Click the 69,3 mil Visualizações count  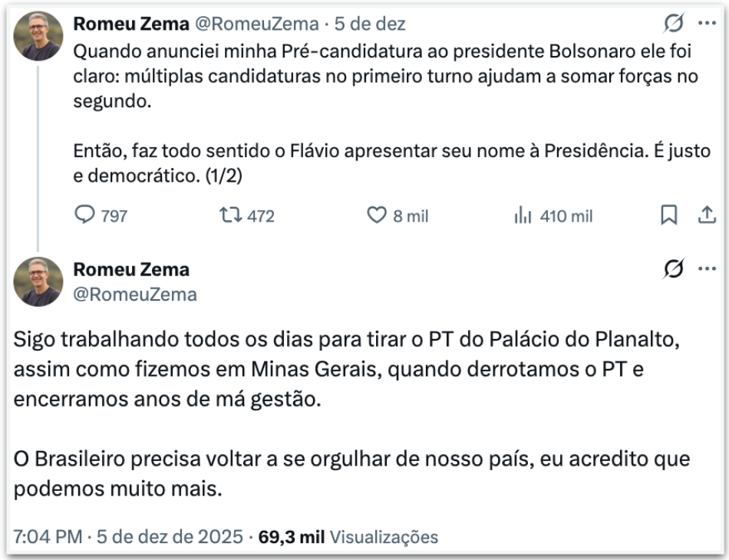pyautogui.click(x=348, y=537)
